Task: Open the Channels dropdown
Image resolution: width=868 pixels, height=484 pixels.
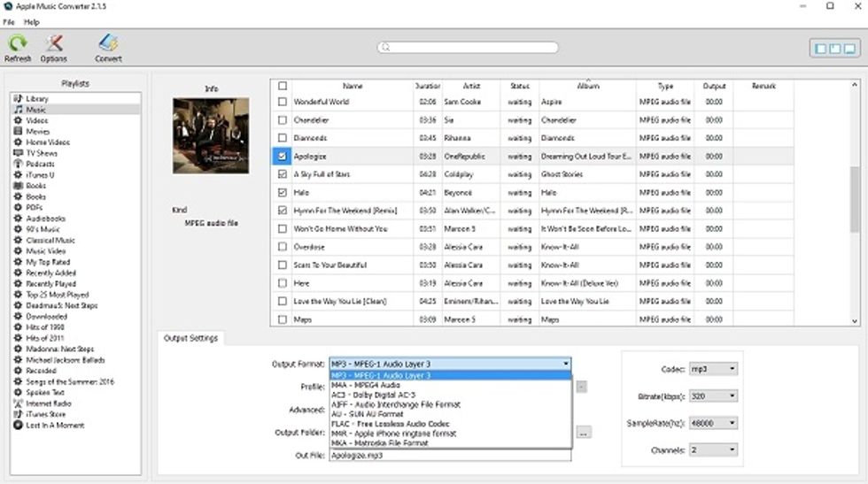Action: [714, 450]
